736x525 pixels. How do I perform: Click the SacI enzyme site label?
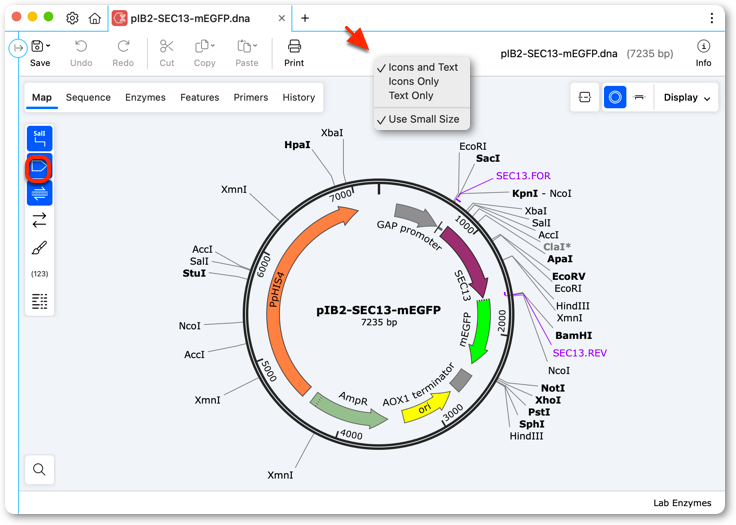coord(488,158)
